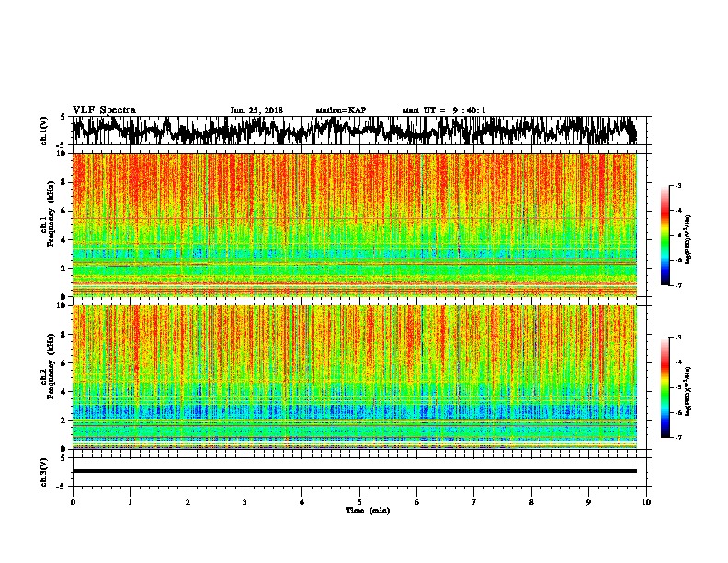Click the ch.1 color bar "-3" label

click(677, 186)
